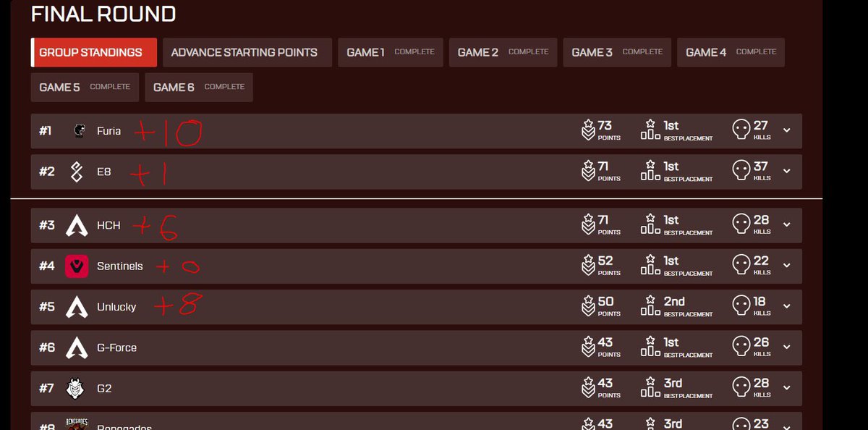Open the Game 4 tab
Screen dimensions: 868x430
pyautogui.click(x=731, y=52)
